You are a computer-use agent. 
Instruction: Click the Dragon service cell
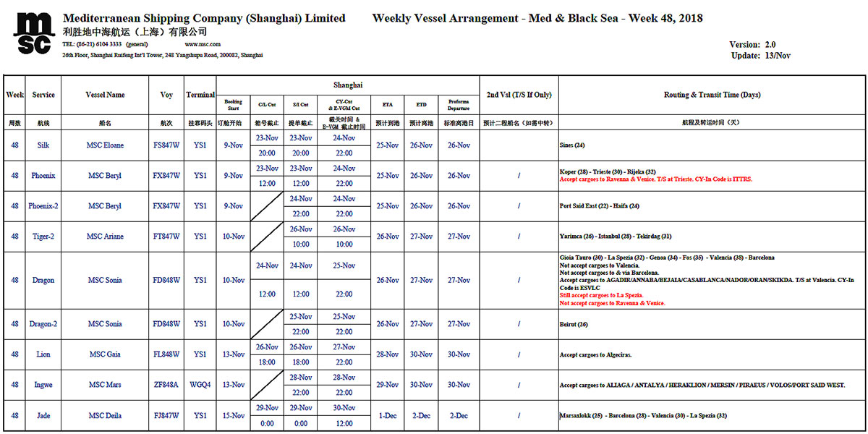tap(43, 280)
